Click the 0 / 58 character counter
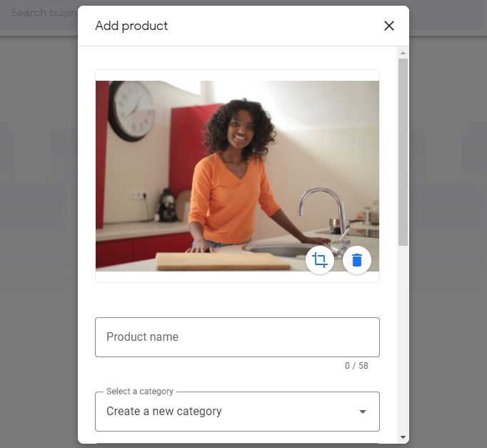This screenshot has width=487, height=448. [356, 366]
